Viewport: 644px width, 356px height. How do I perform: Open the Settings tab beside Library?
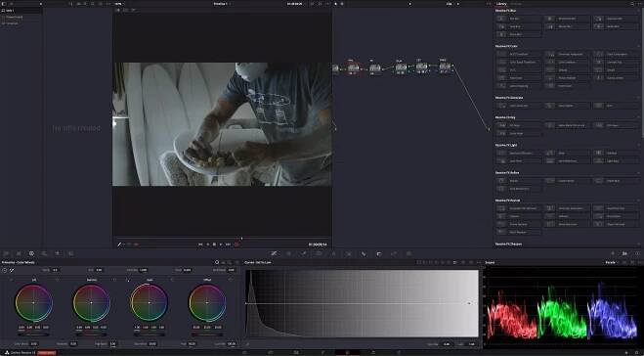coord(515,4)
